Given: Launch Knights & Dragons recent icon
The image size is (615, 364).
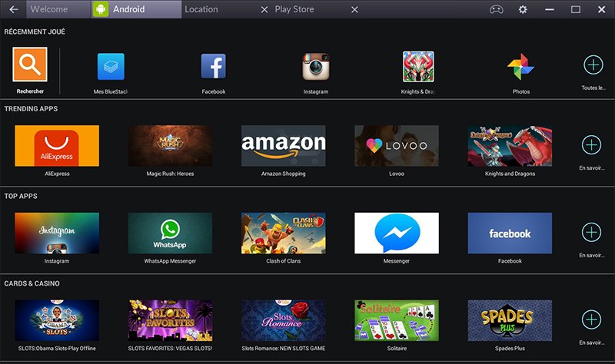Looking at the screenshot, I should tap(418, 66).
